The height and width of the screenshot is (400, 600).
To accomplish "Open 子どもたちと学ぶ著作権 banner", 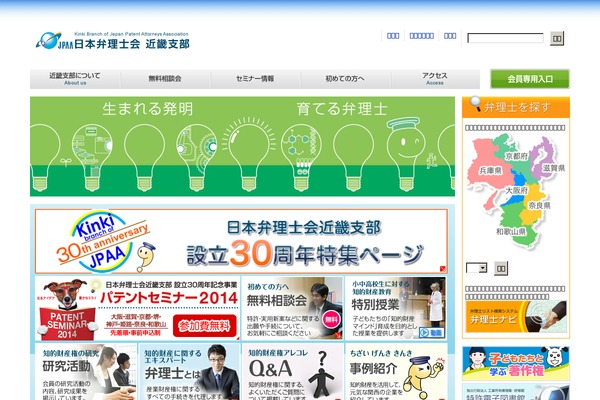I will click(516, 363).
